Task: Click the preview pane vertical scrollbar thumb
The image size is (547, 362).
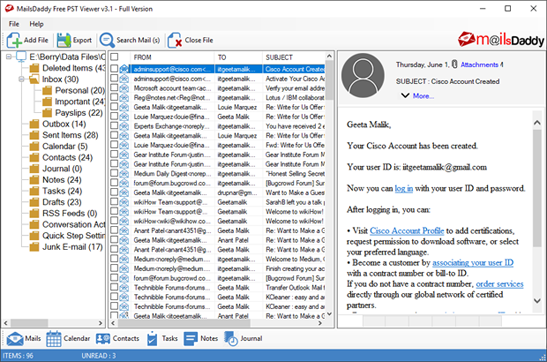Action: click(537, 188)
